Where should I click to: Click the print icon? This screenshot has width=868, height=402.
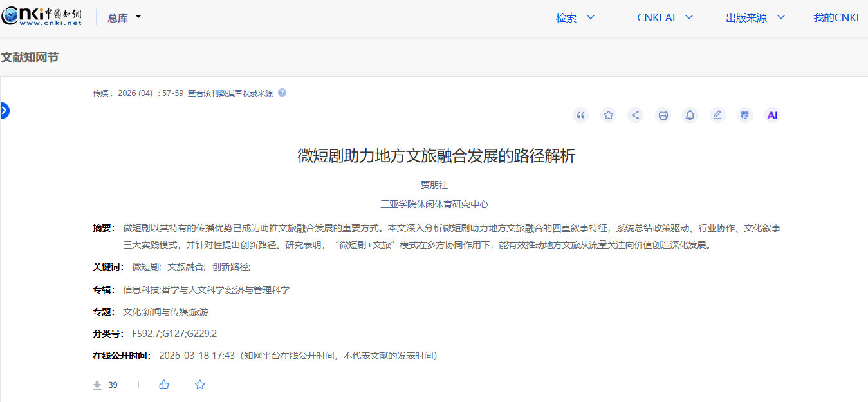(663, 115)
